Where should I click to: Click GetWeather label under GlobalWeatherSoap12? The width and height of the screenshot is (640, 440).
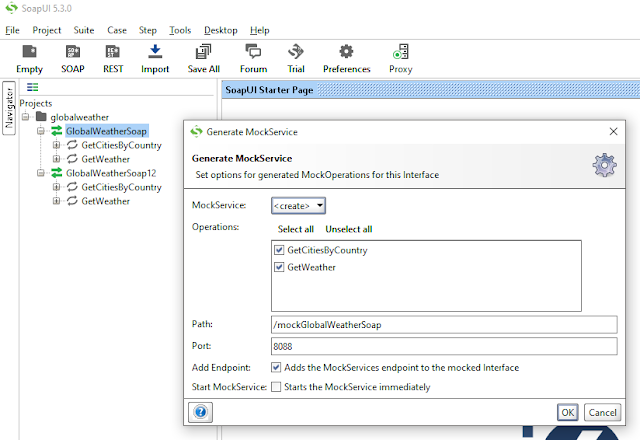[x=105, y=201]
